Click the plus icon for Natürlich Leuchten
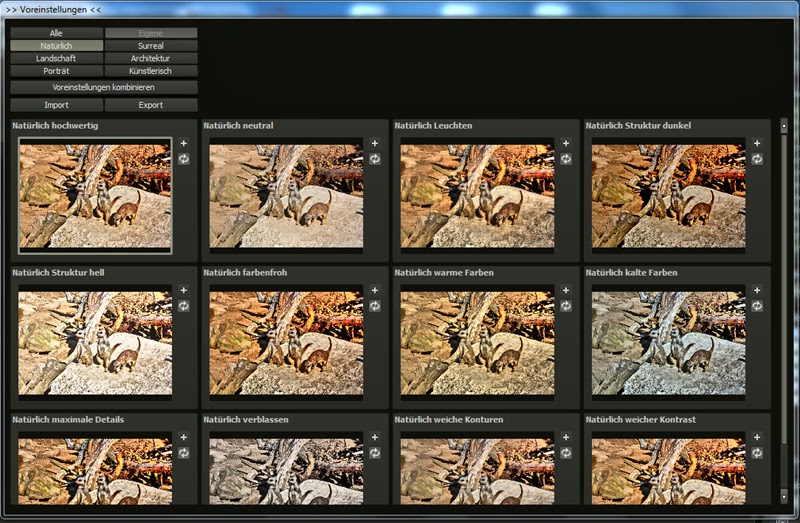 (566, 143)
